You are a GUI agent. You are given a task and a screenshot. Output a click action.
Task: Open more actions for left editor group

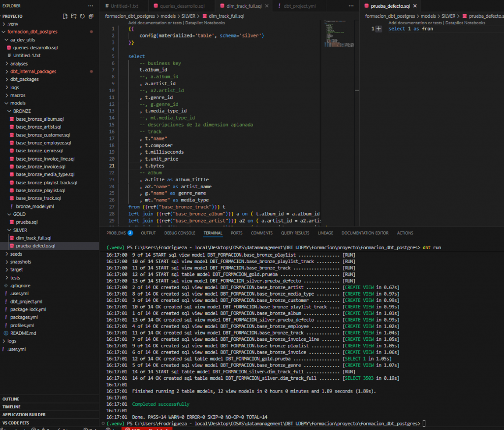pyautogui.click(x=350, y=6)
